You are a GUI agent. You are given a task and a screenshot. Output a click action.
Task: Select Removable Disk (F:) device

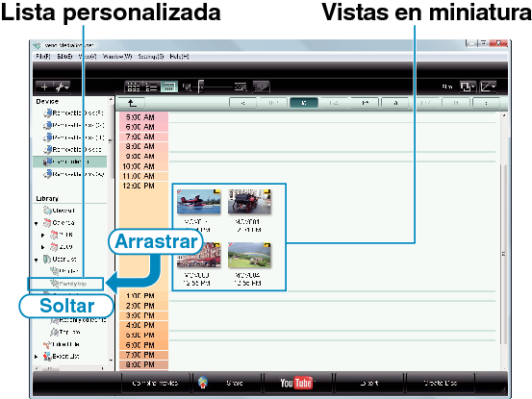pyautogui.click(x=74, y=112)
